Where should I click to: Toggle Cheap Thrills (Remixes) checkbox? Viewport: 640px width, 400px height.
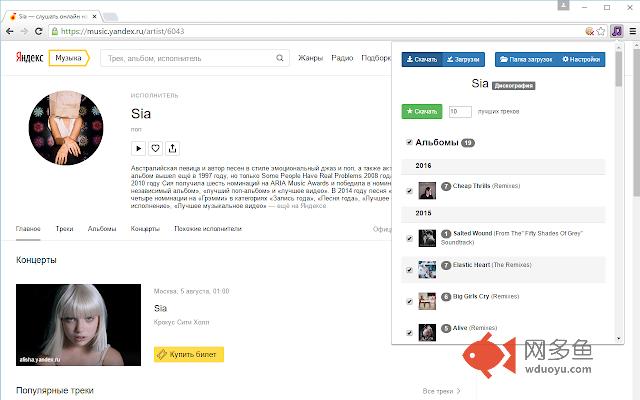409,191
